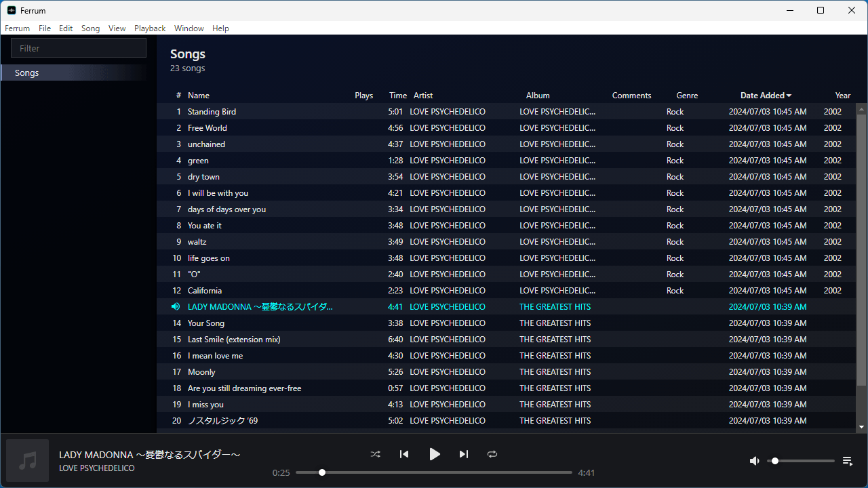Seek using the track progress bar
The height and width of the screenshot is (488, 868).
(434, 472)
